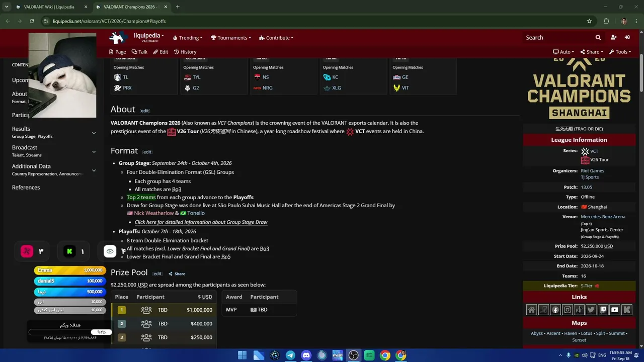This screenshot has width=644, height=362.
Task: Select the Page tab
Action: pos(117,52)
